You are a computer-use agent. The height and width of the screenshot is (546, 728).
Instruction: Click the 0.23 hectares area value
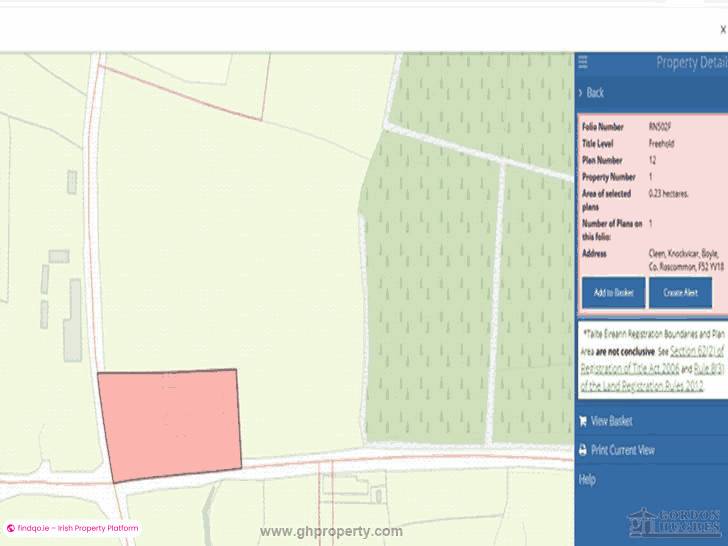point(668,194)
